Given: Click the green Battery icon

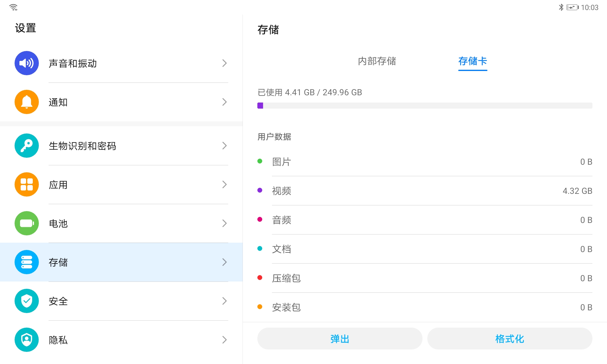Looking at the screenshot, I should (27, 223).
